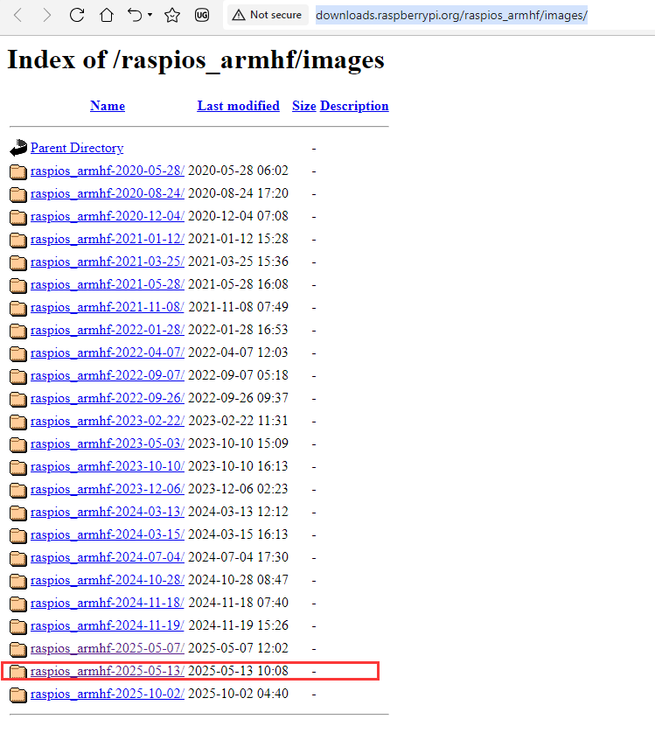Image resolution: width=655 pixels, height=740 pixels.
Task: Go to the browser home page
Action: (x=106, y=15)
